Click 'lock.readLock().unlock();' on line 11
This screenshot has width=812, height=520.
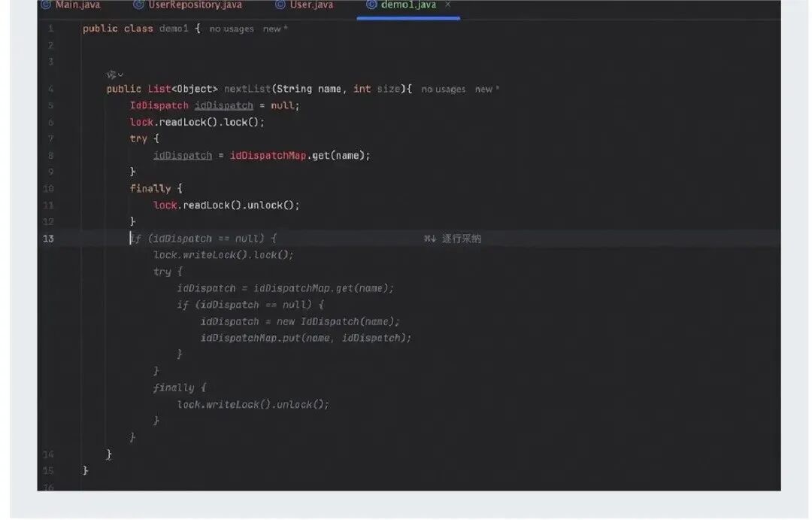click(226, 205)
